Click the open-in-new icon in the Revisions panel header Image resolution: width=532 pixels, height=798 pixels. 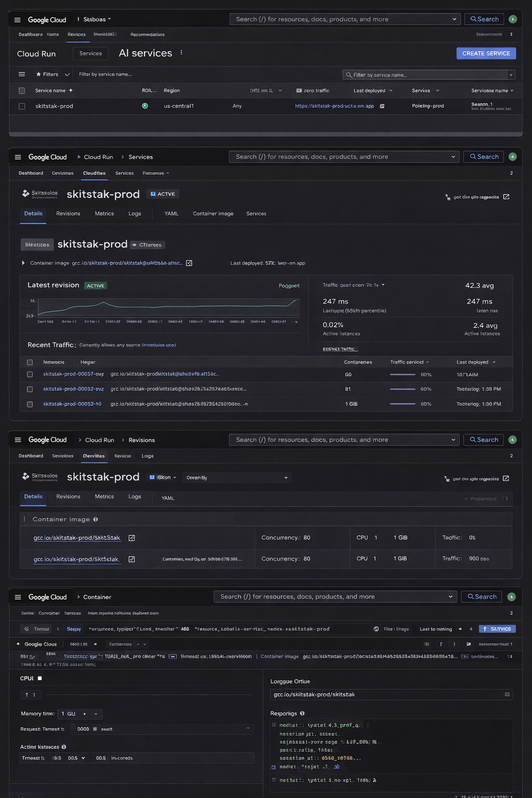(506, 478)
